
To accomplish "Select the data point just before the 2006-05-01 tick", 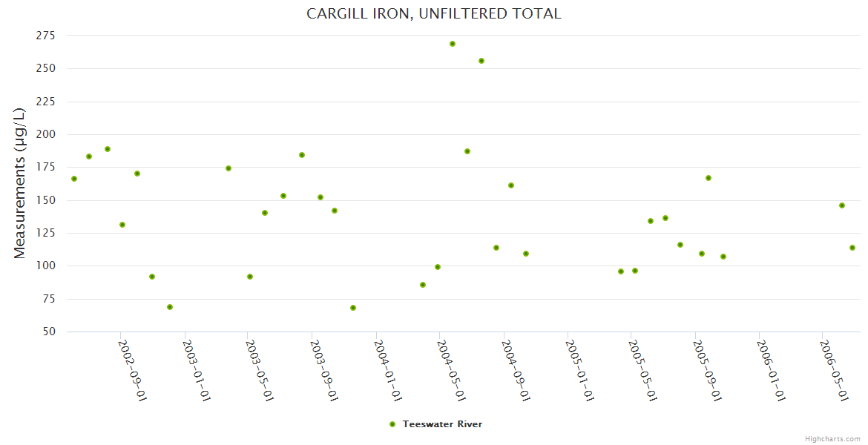I will (x=842, y=205).
